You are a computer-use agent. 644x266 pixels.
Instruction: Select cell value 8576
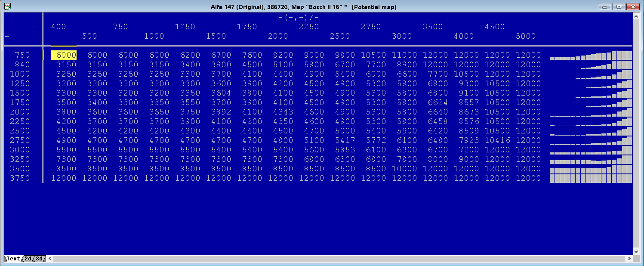469,121
